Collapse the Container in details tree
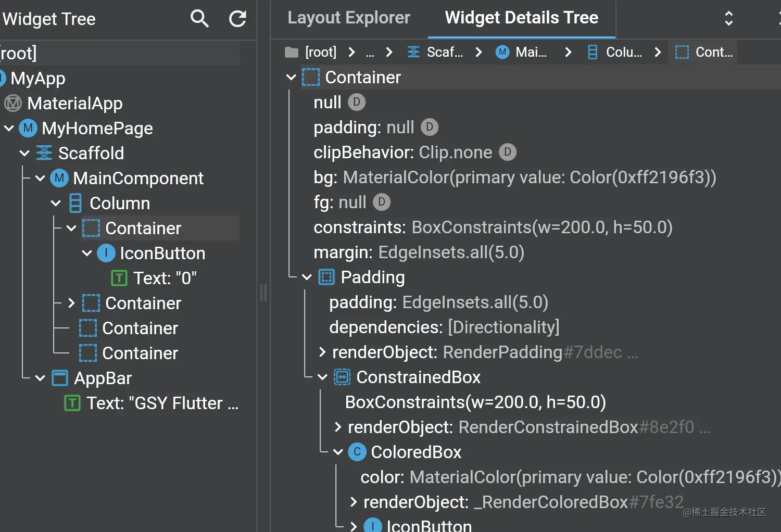Viewport: 781px width, 532px height. (x=291, y=77)
